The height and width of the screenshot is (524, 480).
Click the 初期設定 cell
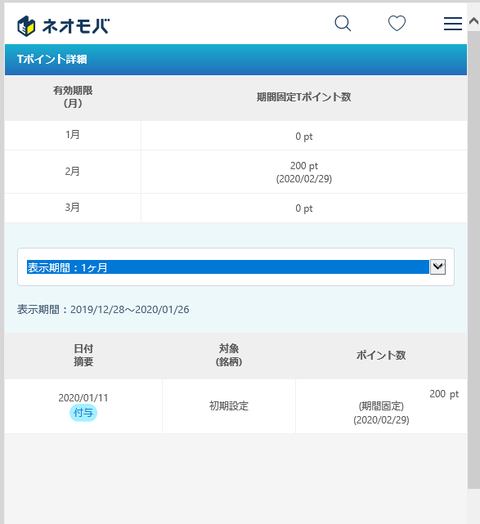[x=229, y=406]
